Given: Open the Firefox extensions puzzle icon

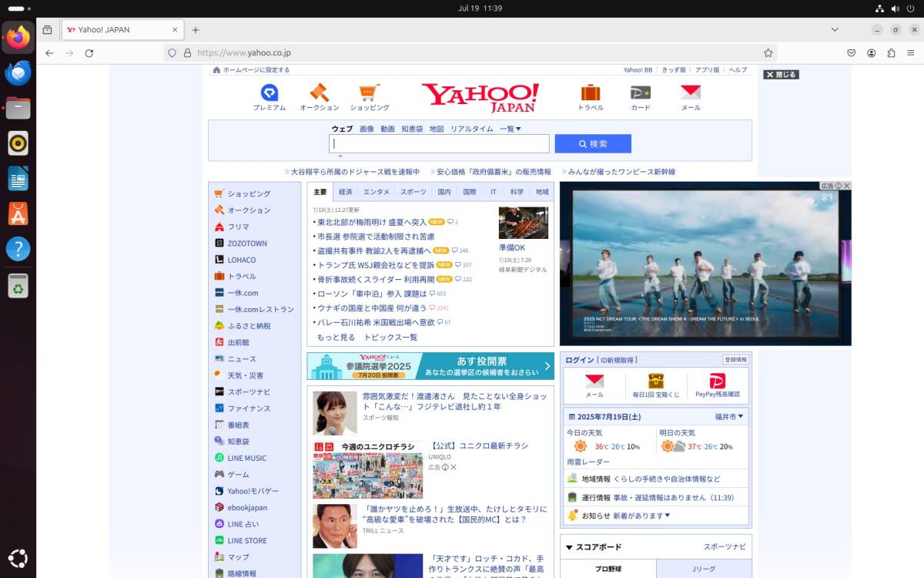Looking at the screenshot, I should (x=892, y=53).
